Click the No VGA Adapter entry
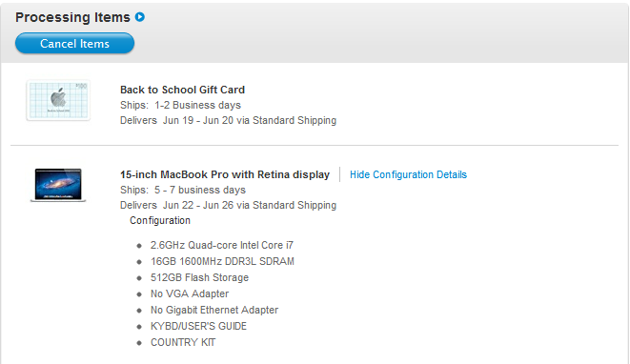The image size is (630, 364). pos(190,293)
